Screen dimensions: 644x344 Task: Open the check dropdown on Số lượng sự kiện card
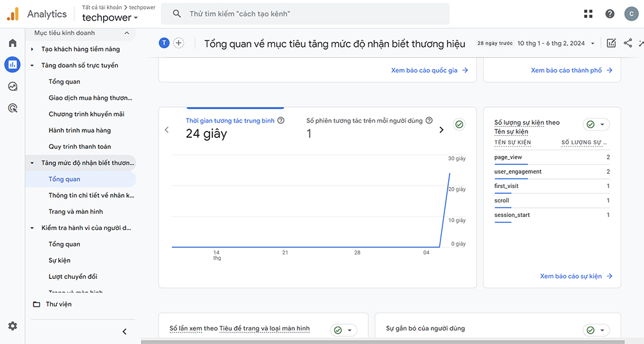[596, 124]
